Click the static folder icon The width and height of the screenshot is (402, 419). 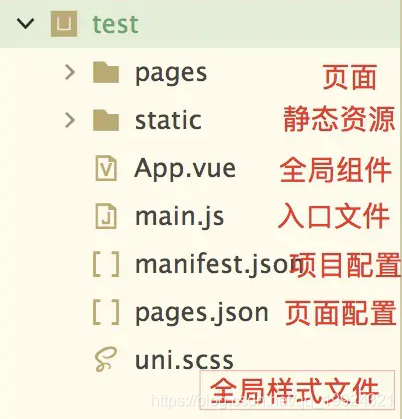106,120
